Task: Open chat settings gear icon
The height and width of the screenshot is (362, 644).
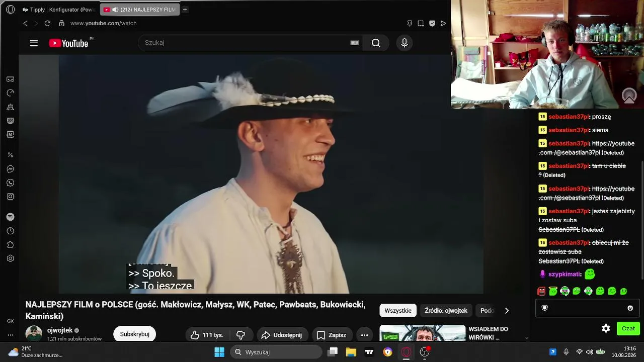Action: [606, 328]
